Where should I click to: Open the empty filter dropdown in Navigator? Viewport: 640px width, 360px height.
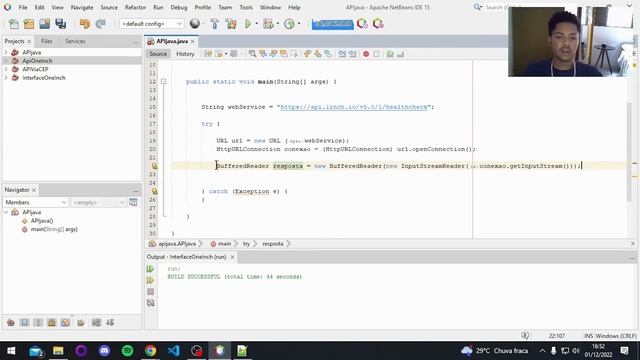(x=98, y=202)
